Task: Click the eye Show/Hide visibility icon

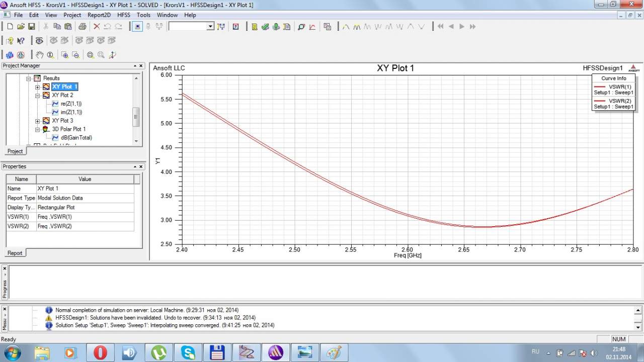Action: tap(39, 41)
